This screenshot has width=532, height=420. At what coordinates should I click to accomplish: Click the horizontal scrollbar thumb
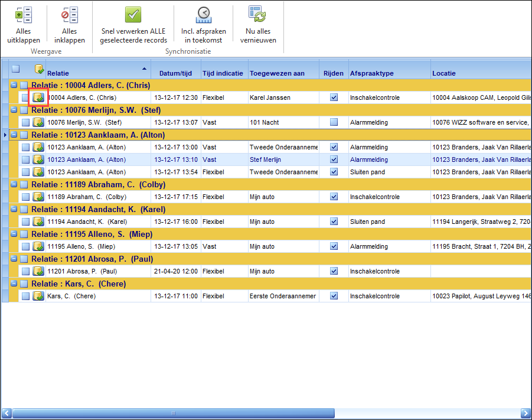[174, 414]
